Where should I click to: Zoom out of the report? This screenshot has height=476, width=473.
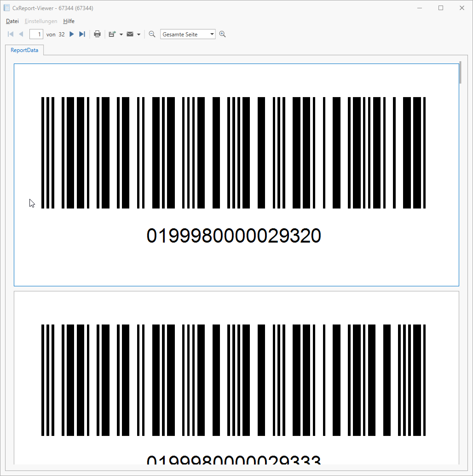pyautogui.click(x=152, y=35)
